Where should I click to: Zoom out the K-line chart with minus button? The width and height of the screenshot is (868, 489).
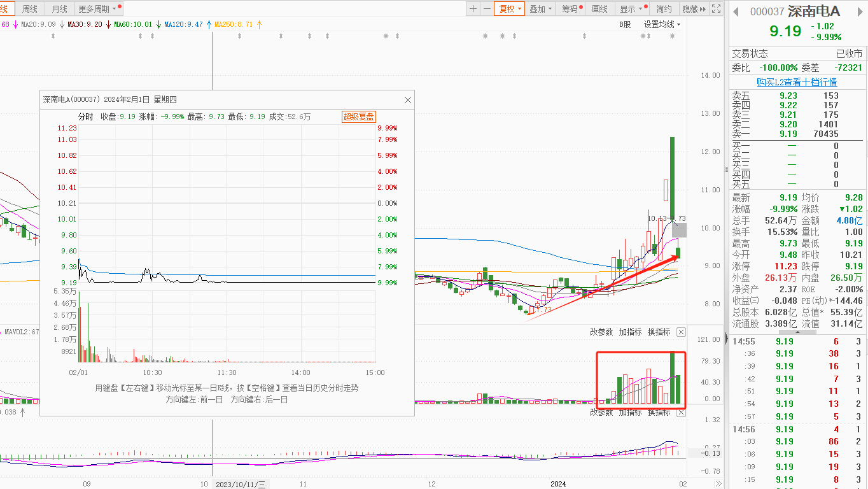coord(487,8)
